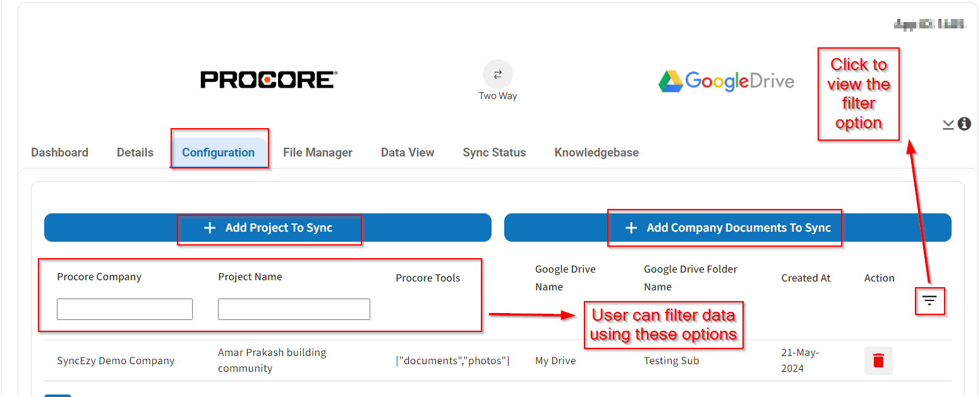Open the Knowledgebase tab
Image resolution: width=980 pixels, height=397 pixels.
(596, 152)
